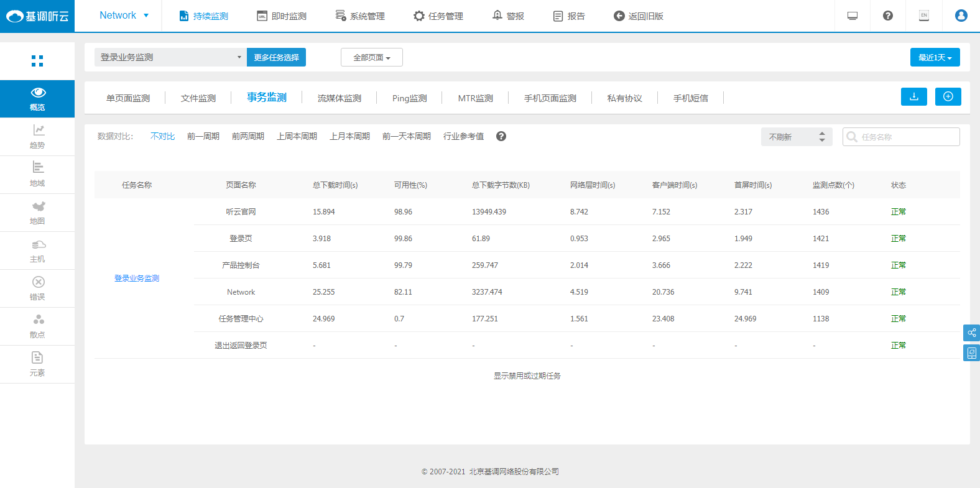Select 前一天本周期 comparison option
Viewport: 980px width, 488px height.
coord(407,136)
